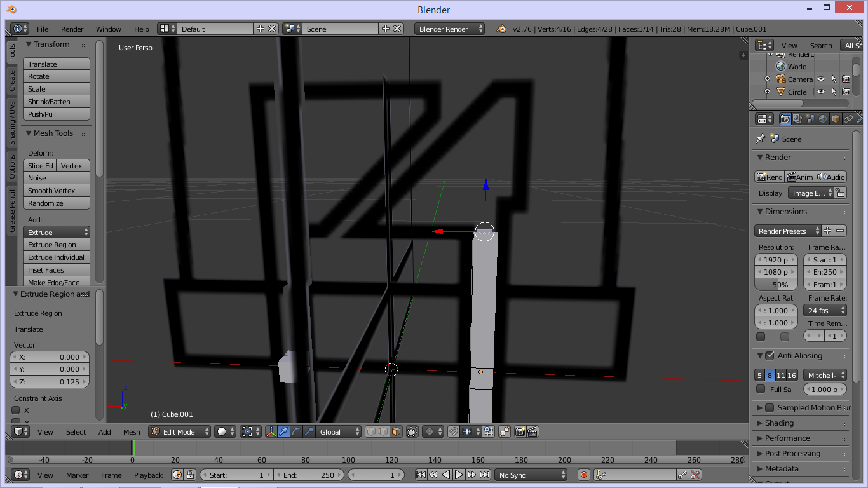Toggle Circle selectability arrow in outliner
868x488 pixels.
(834, 91)
